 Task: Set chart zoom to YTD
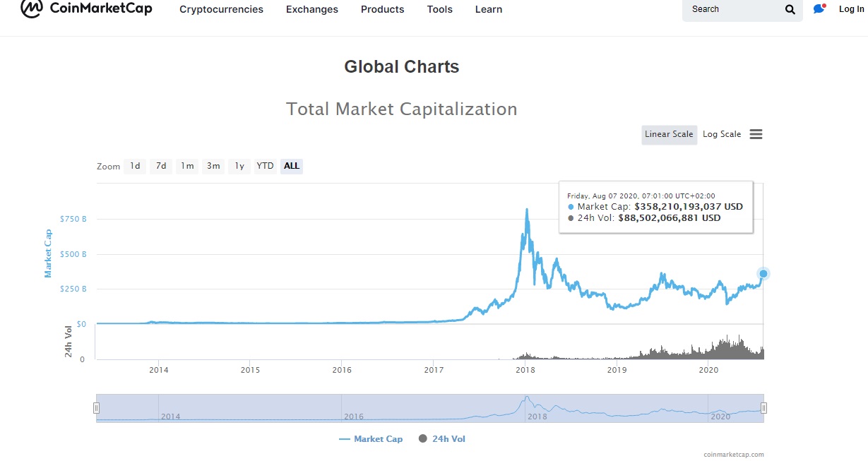pyautogui.click(x=265, y=166)
